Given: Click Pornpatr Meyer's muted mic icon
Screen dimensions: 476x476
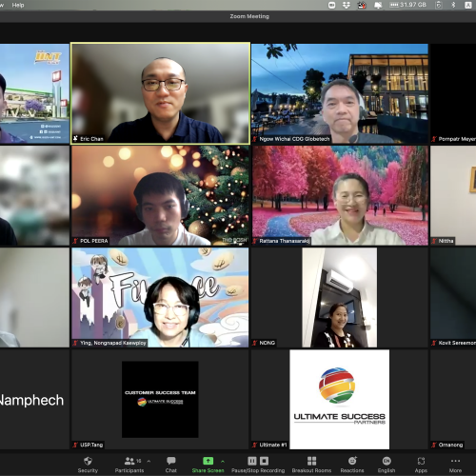Looking at the screenshot, I should (434, 139).
